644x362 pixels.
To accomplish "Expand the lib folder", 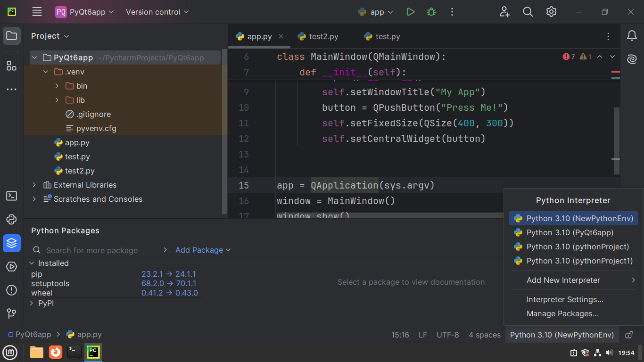I will click(x=57, y=100).
